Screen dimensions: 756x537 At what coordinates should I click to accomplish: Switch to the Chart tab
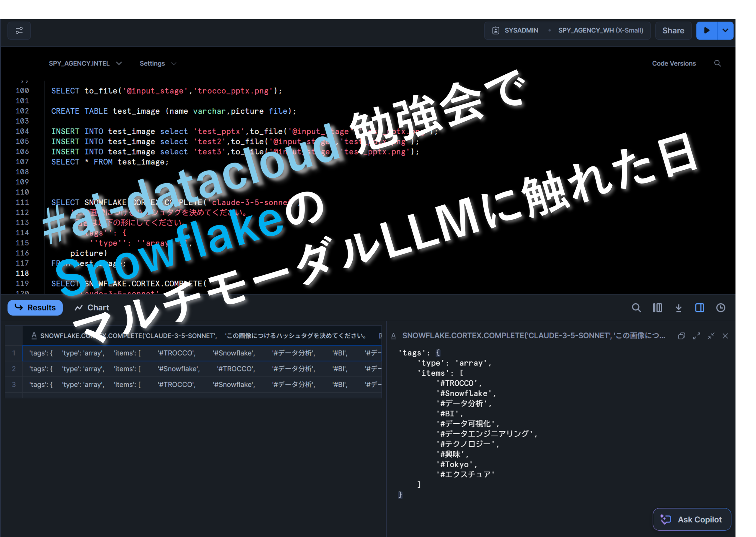coord(92,307)
